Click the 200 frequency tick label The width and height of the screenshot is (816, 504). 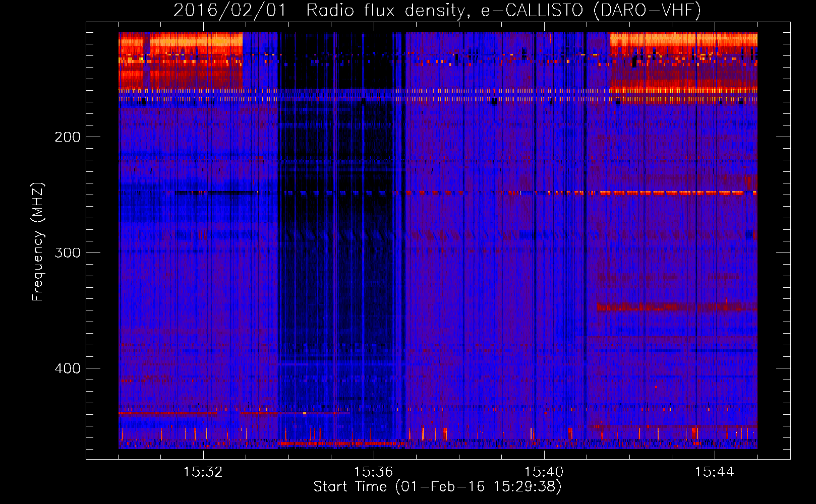click(x=68, y=137)
